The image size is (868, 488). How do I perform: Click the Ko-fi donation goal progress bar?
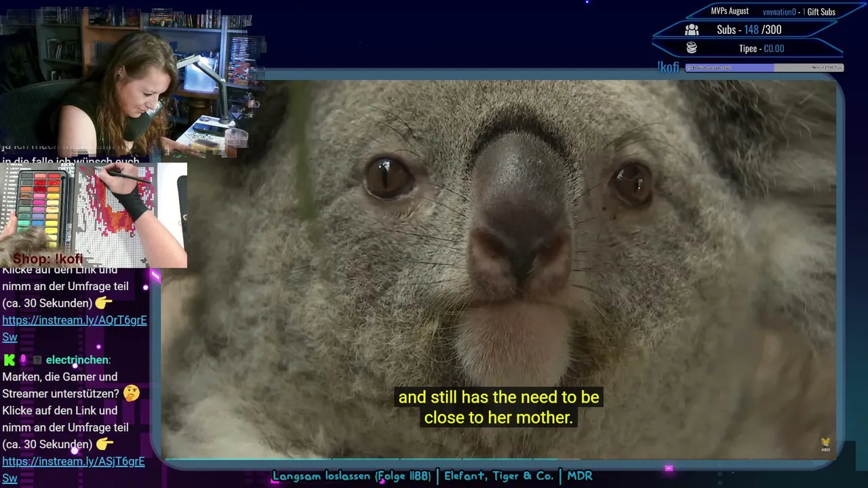pos(764,68)
